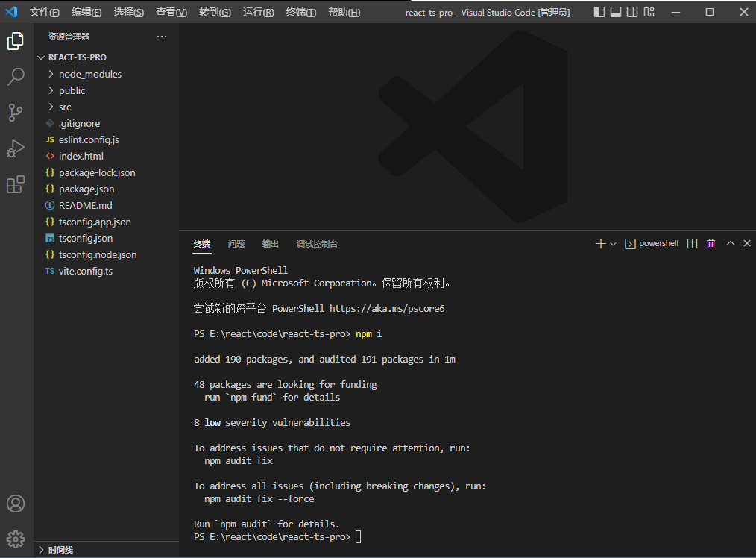Toggle primary sidebar visibility
Image resolution: width=756 pixels, height=558 pixels.
coord(599,12)
